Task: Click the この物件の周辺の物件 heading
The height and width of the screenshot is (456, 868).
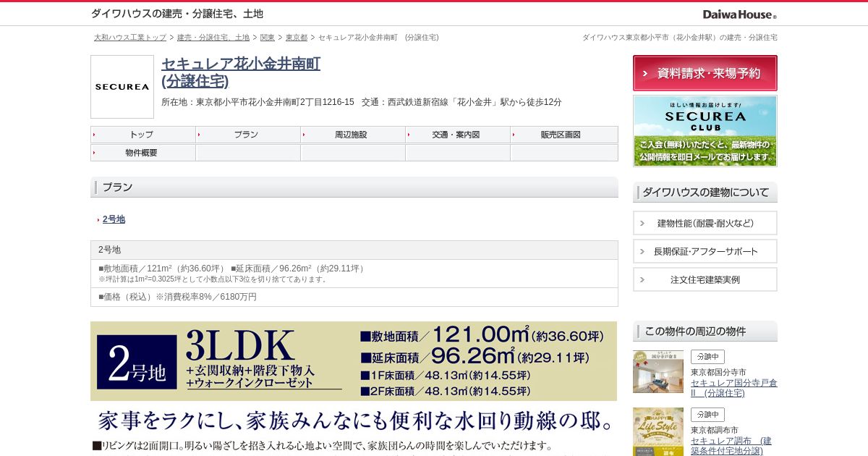Action: coord(705,332)
